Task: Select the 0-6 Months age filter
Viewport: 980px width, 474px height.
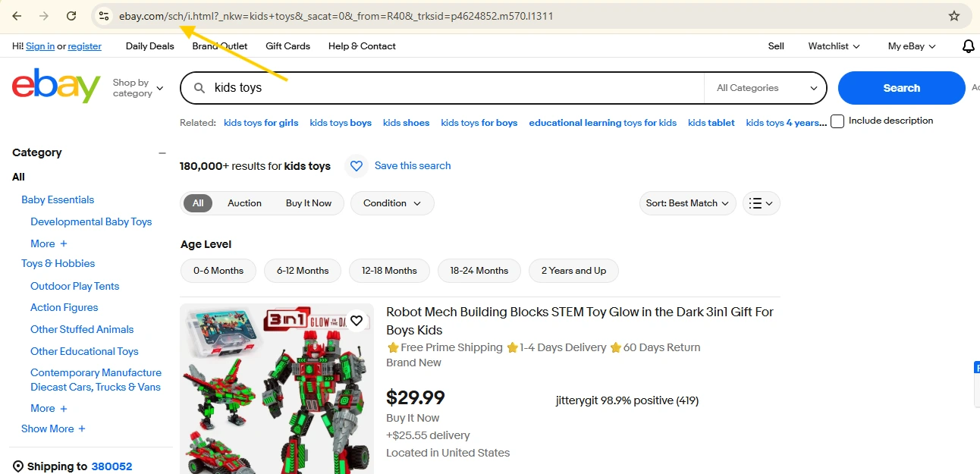Action: [x=218, y=271]
